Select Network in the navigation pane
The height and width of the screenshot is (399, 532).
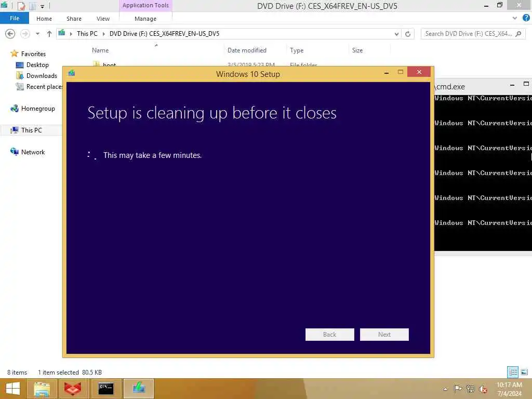click(x=33, y=152)
